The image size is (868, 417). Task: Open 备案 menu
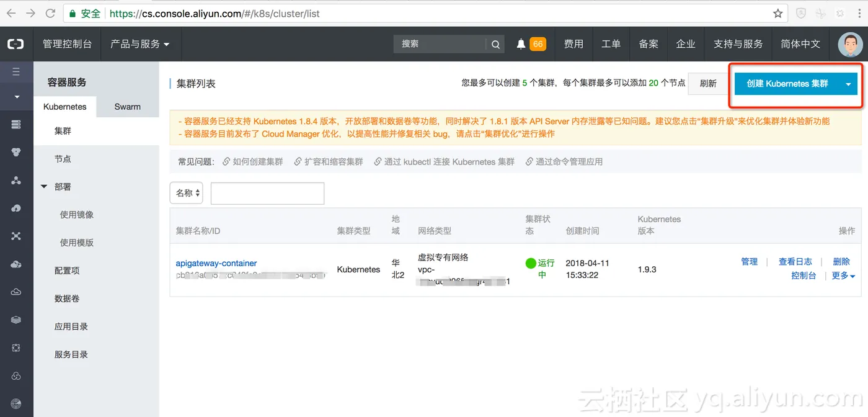click(x=649, y=44)
